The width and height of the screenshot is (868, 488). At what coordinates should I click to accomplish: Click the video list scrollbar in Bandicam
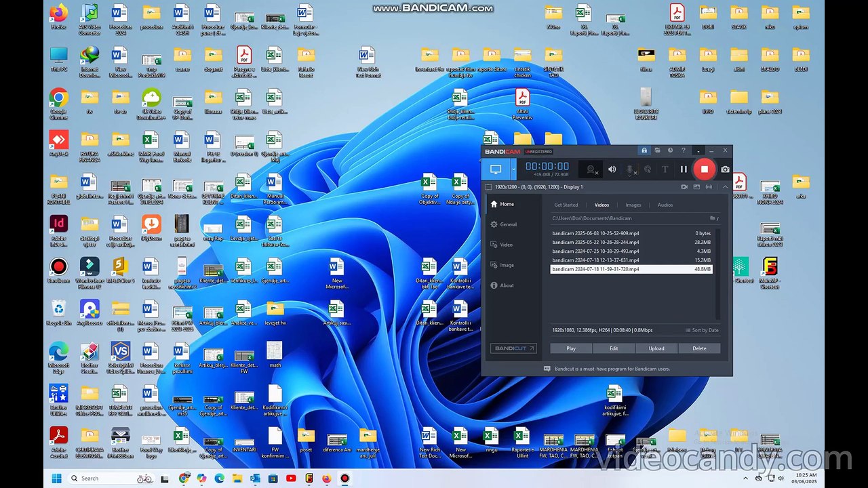(717, 274)
